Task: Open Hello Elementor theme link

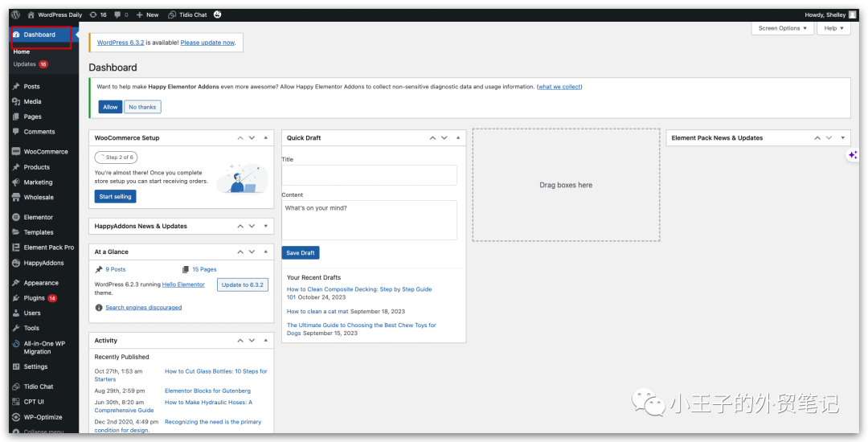Action: coord(183,284)
